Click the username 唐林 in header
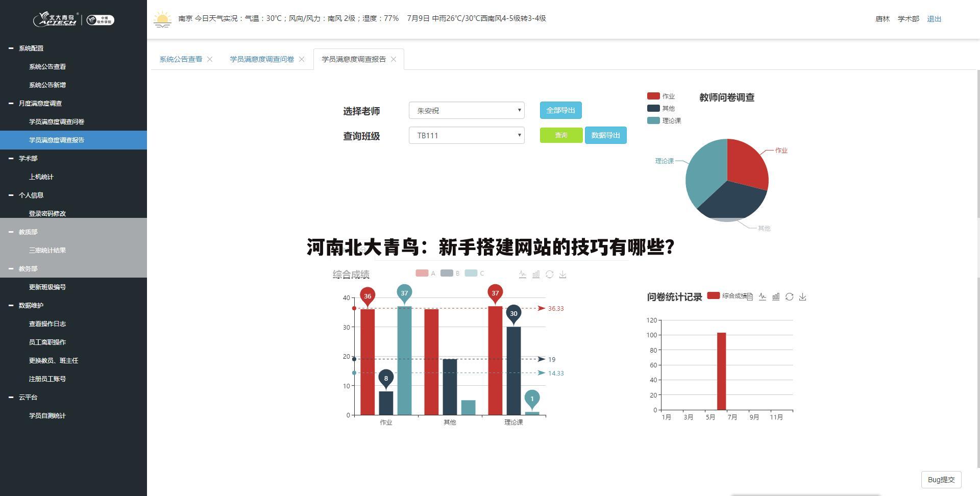Screen dimensions: 980x496 coord(883,19)
